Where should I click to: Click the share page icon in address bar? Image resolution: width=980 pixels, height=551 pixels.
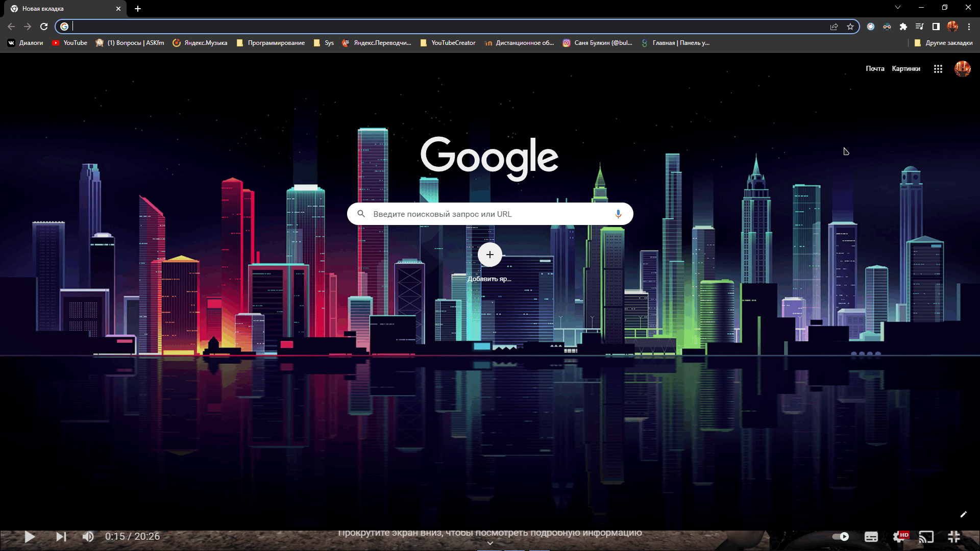(x=834, y=27)
